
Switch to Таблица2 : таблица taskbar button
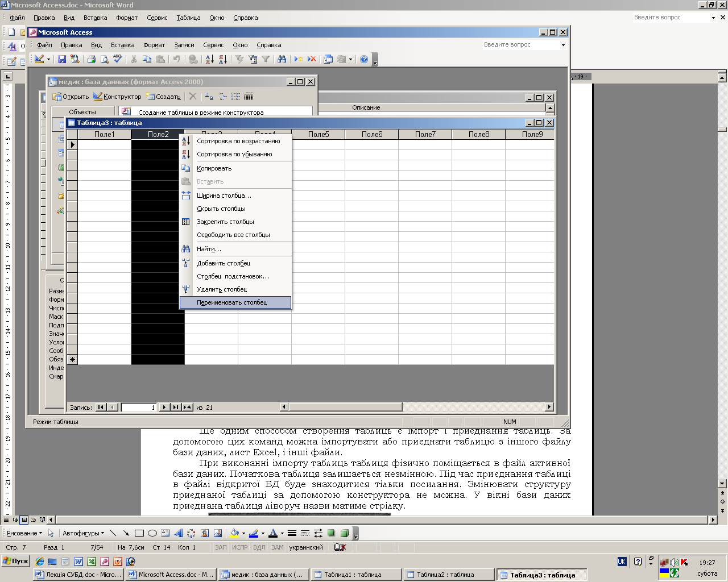[x=448, y=575]
